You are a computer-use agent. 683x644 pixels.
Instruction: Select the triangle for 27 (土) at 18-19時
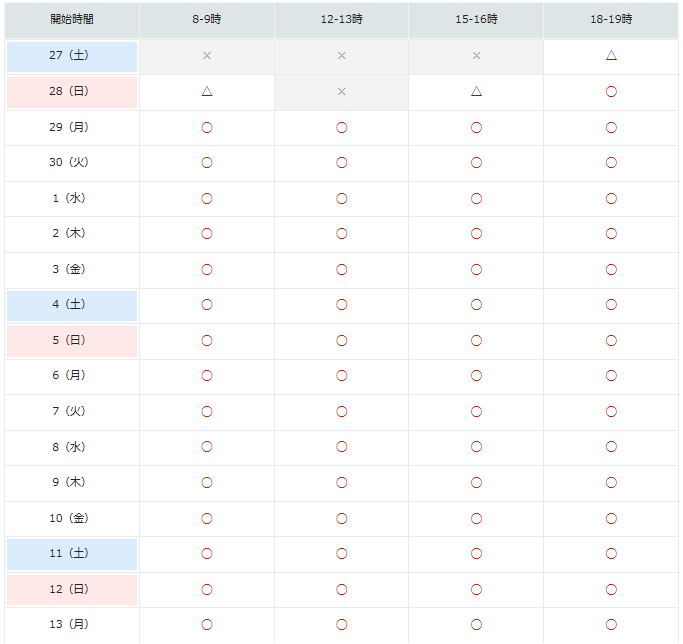tap(611, 55)
